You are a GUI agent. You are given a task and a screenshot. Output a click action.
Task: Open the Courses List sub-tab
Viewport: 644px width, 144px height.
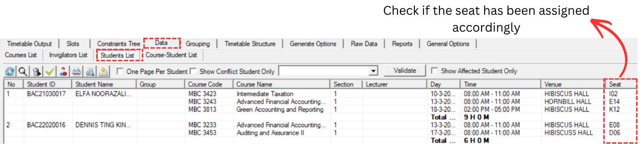coord(21,55)
